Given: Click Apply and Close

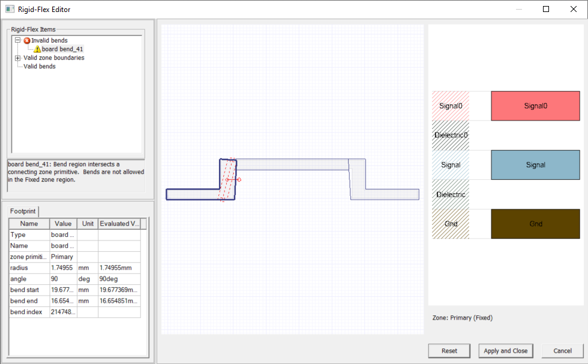Looking at the screenshot, I should tap(505, 351).
